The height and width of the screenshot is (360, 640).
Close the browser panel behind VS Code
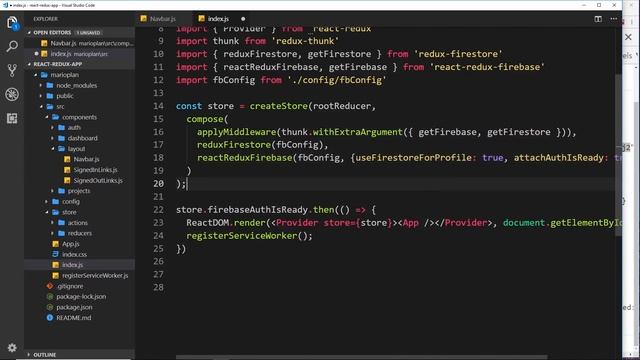629,37
